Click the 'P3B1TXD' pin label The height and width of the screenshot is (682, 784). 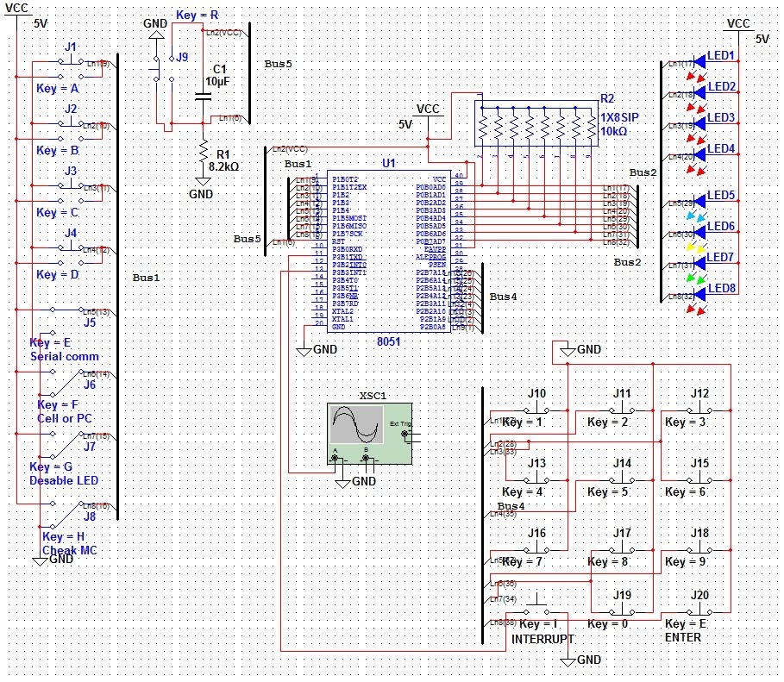pos(348,257)
